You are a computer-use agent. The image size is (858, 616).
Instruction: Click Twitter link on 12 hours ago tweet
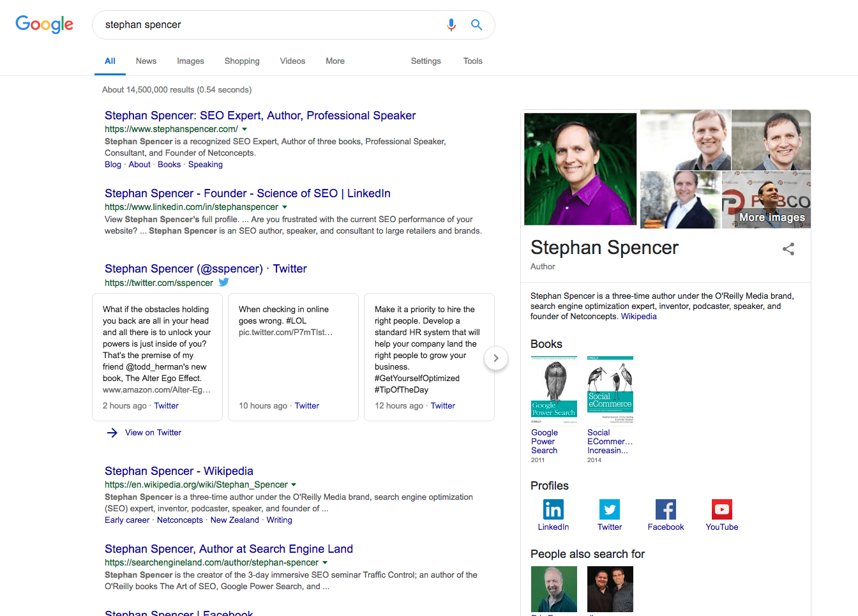(443, 406)
